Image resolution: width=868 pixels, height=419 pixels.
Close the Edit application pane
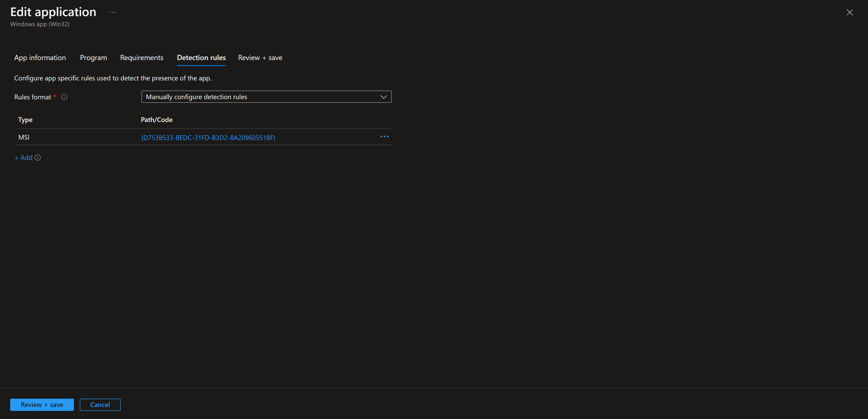(849, 12)
